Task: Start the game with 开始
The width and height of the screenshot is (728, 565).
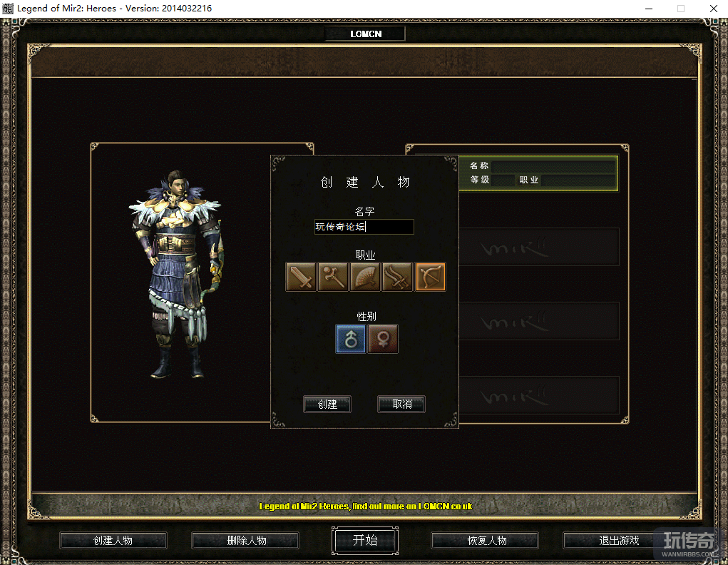Action: (x=365, y=540)
